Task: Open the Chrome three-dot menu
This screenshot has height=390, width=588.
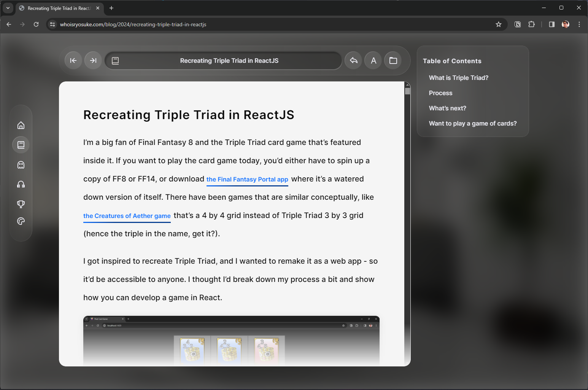Action: 579,24
